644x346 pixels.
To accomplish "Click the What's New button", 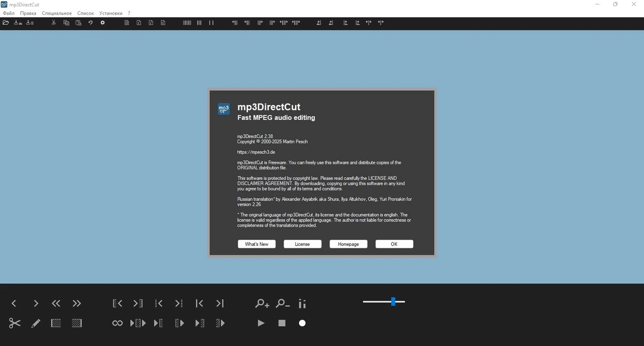I will [257, 244].
